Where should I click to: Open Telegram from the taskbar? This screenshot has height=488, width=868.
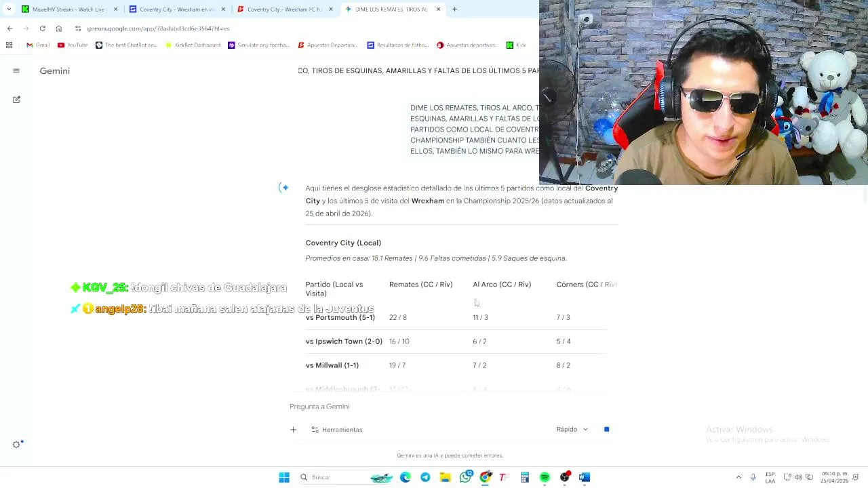[x=425, y=477]
